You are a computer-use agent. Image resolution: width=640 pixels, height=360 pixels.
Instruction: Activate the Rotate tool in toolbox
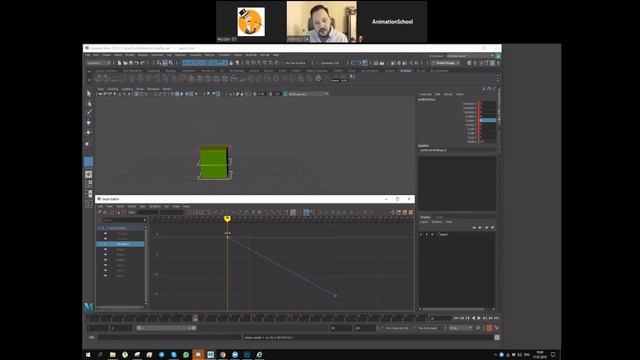point(89,133)
